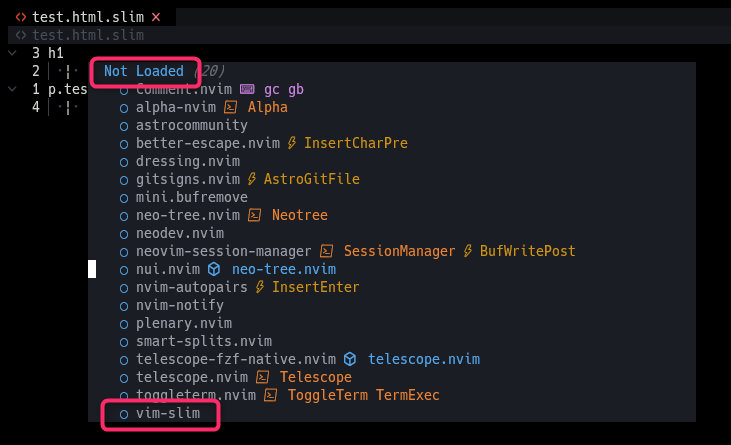Image resolution: width=731 pixels, height=445 pixels.
Task: Click command icon before ToggleTerm
Action: coord(270,395)
